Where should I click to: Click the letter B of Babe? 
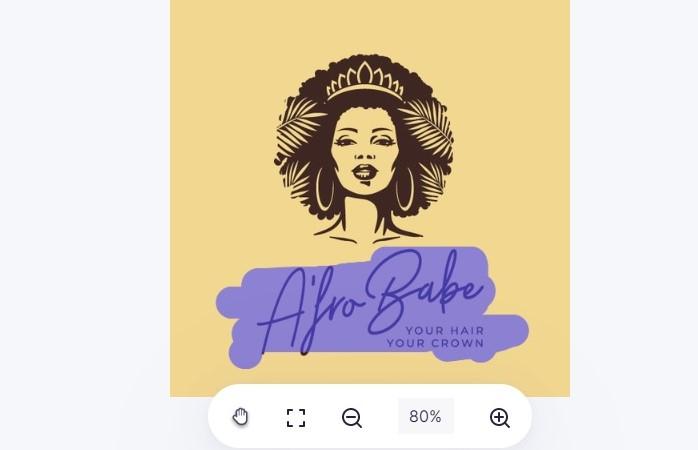(x=394, y=292)
